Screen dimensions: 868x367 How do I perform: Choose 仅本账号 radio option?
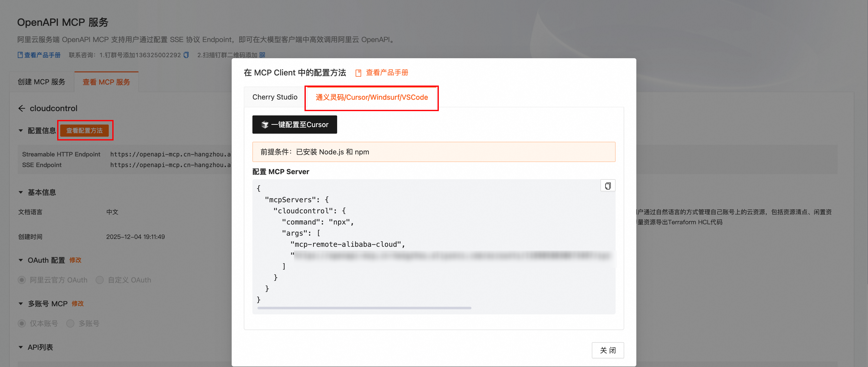[x=22, y=323]
